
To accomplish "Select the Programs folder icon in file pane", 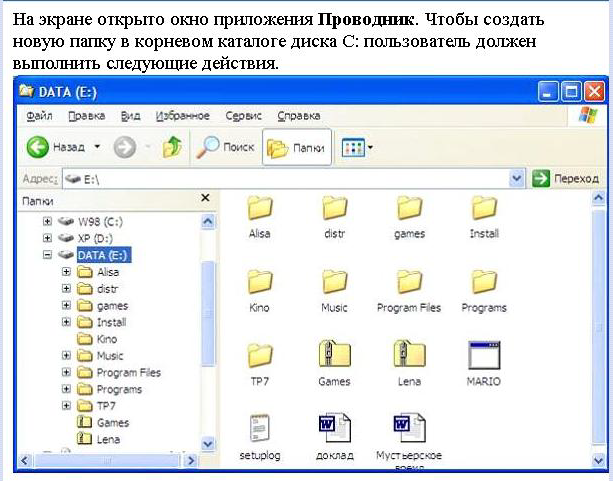I will pyautogui.click(x=484, y=282).
